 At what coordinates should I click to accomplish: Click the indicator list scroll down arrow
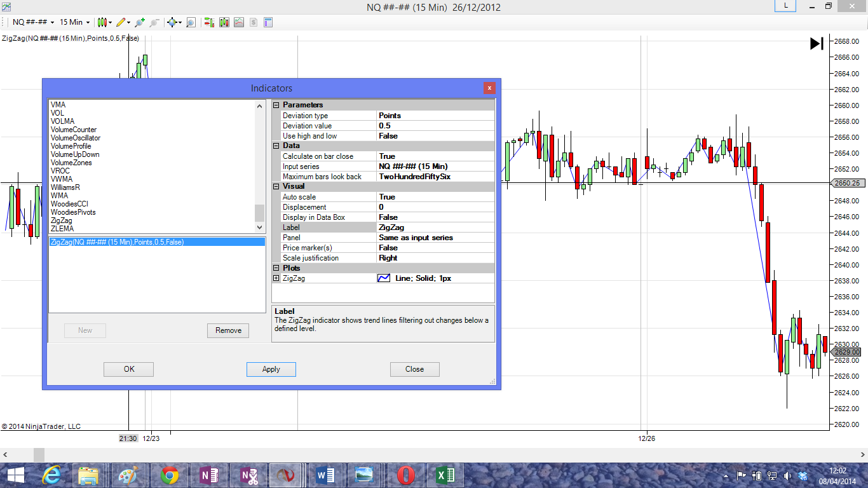pos(259,227)
